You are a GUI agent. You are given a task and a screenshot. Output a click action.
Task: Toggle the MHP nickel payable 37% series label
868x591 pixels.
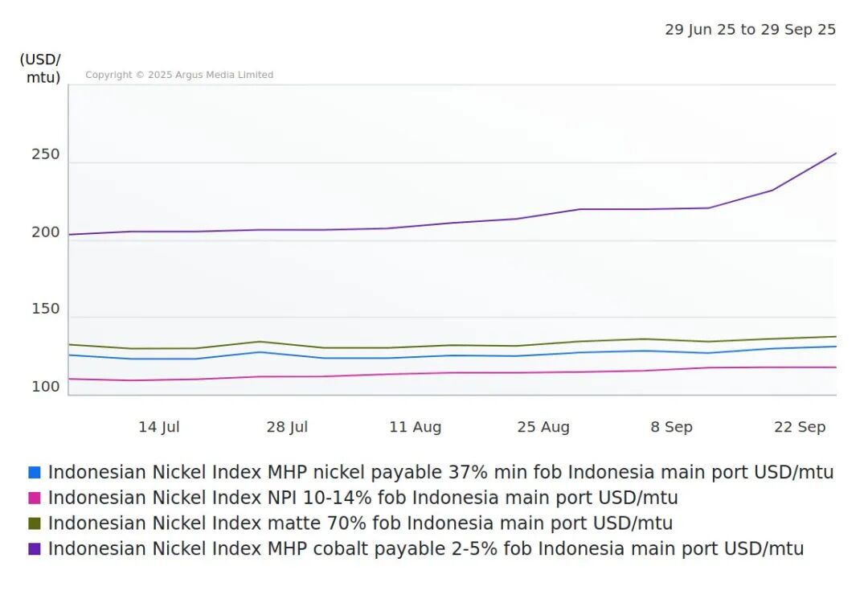click(x=440, y=473)
